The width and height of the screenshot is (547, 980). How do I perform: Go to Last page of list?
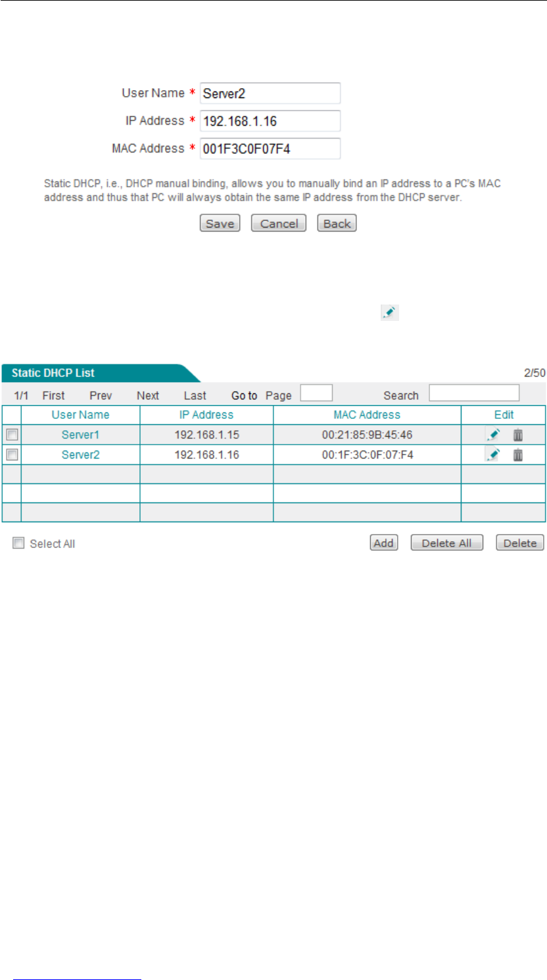click(x=195, y=395)
